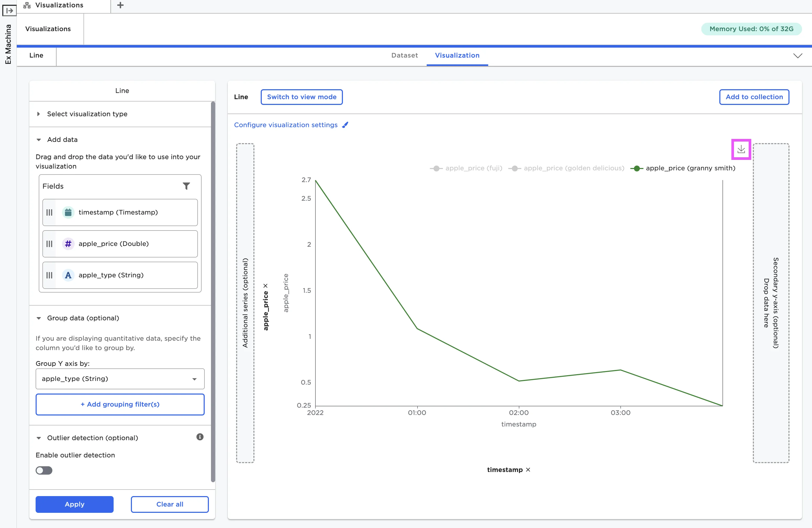
Task: Click the plus icon to add tab
Action: point(120,5)
